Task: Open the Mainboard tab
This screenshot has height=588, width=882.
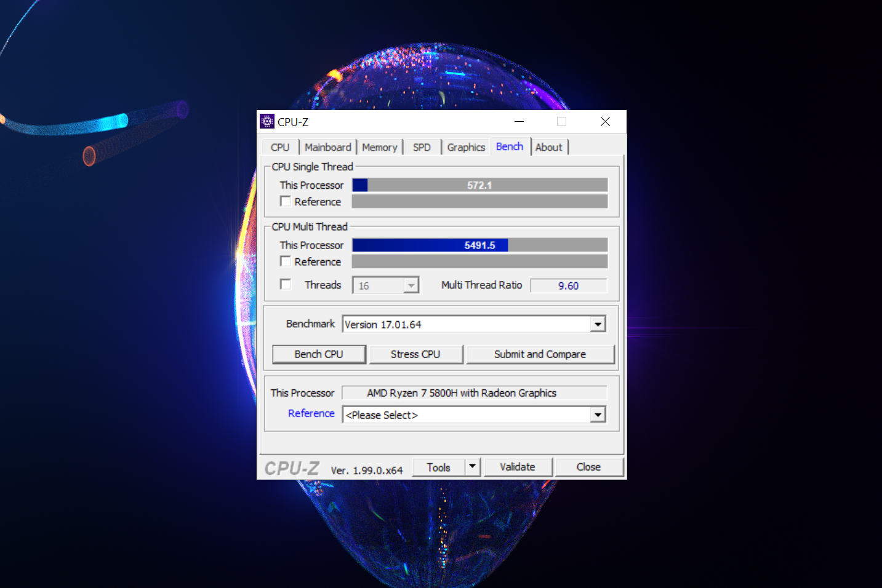Action: pyautogui.click(x=328, y=147)
